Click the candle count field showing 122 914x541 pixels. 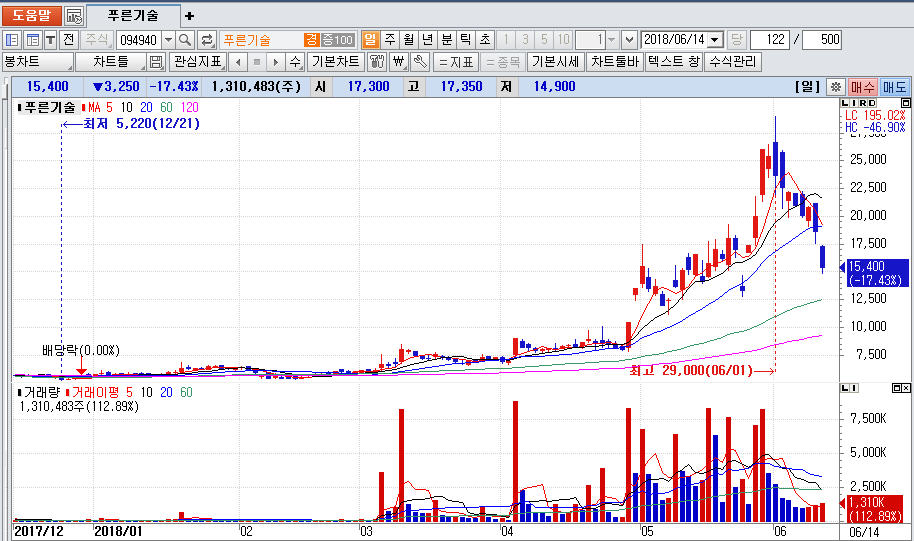point(769,40)
